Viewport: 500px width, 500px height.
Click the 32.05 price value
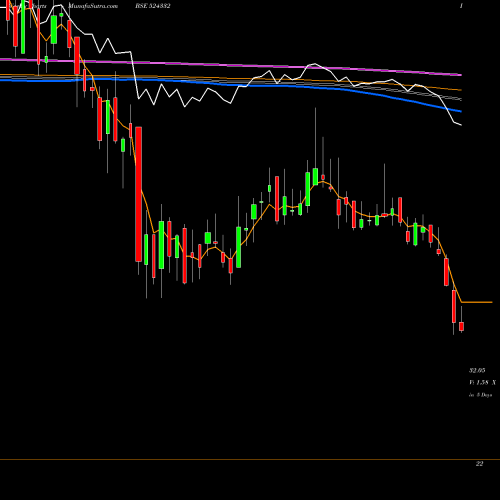477,370
